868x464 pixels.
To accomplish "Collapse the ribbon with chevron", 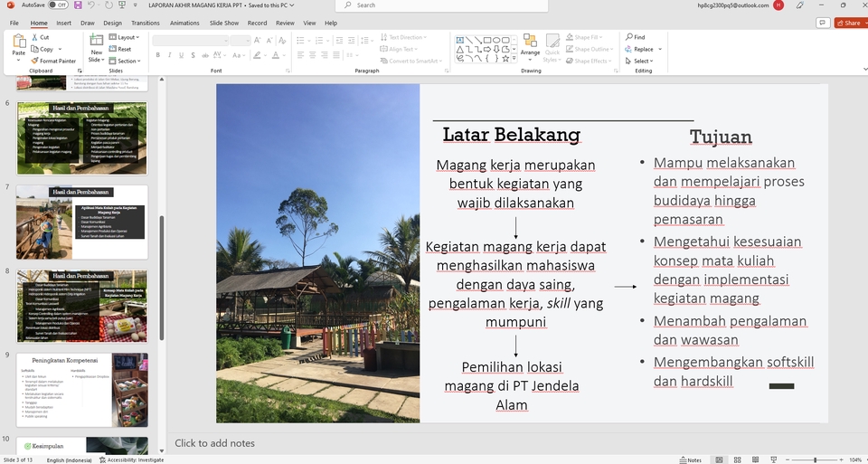I will pos(864,70).
